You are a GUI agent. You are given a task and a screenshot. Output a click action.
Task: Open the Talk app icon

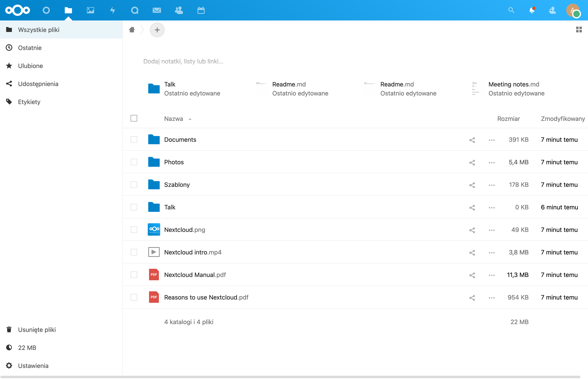pos(135,10)
